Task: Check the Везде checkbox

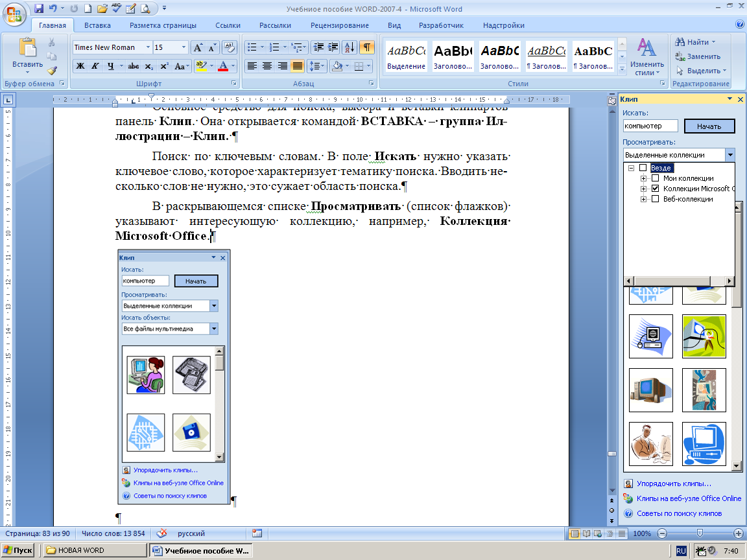Action: click(x=643, y=168)
